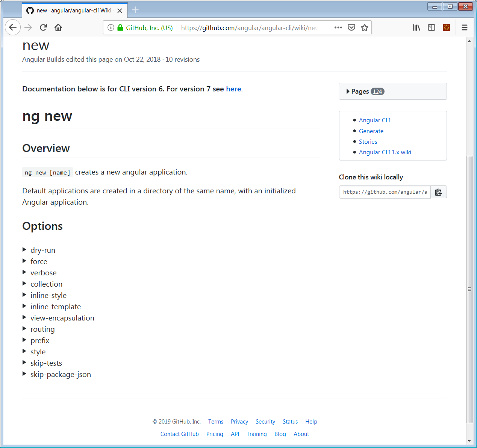Copy the wiki clone URL with clipboard icon
The height and width of the screenshot is (448, 477).
(x=438, y=192)
